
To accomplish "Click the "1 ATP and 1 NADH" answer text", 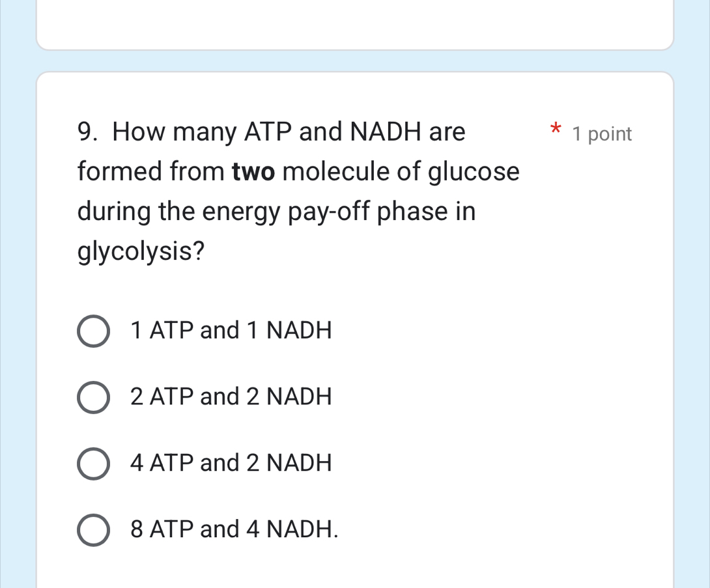I will point(231,331).
